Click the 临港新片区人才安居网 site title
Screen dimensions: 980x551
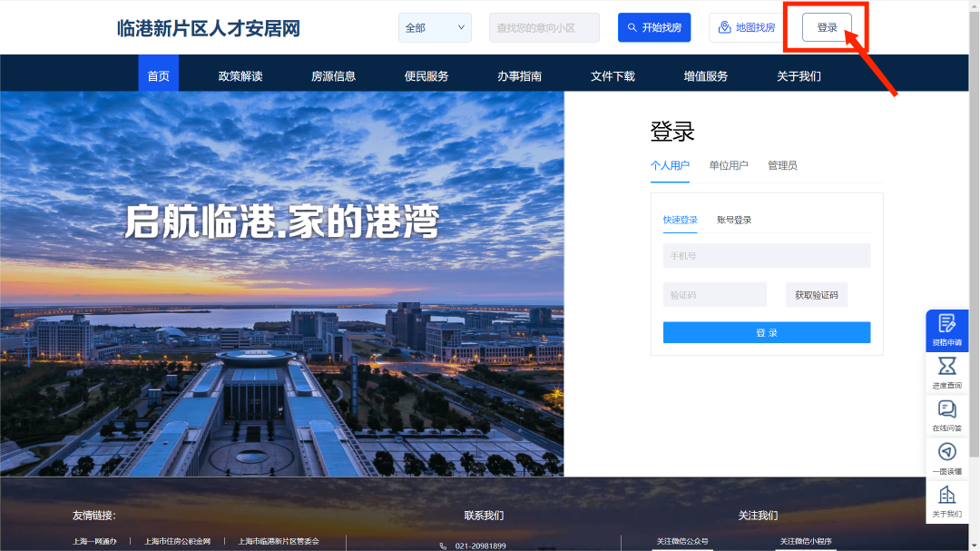[x=209, y=28]
